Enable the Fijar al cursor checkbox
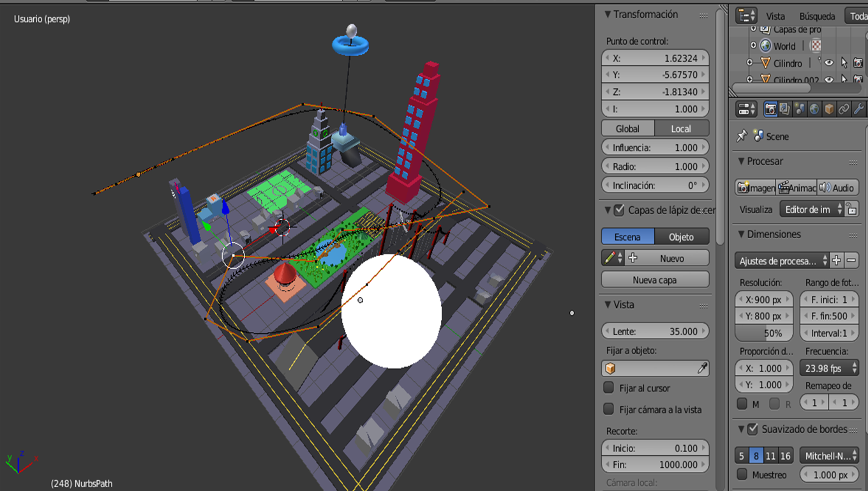The width and height of the screenshot is (868, 491). pyautogui.click(x=609, y=388)
